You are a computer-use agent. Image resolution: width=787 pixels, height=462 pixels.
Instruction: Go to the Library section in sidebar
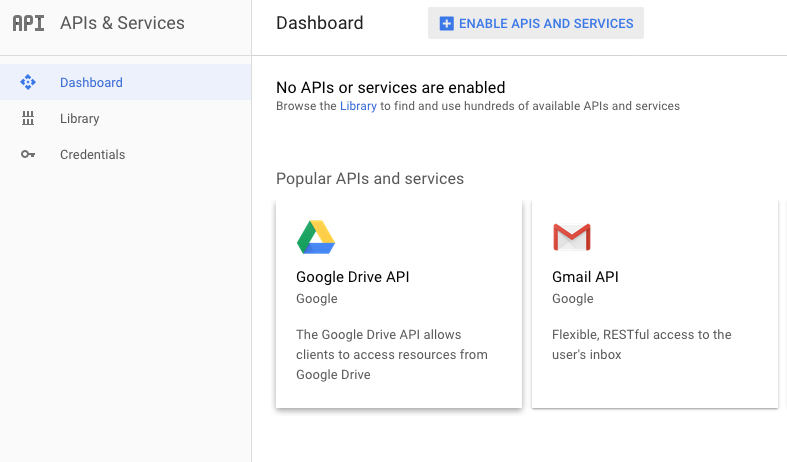[x=125, y=118]
